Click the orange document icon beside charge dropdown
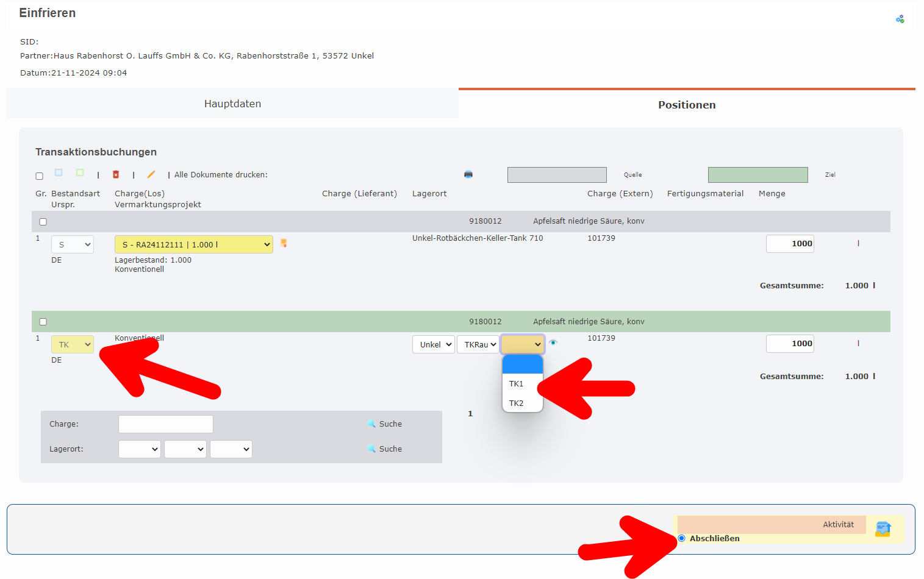Screen dimensions: 924x579 (284, 243)
